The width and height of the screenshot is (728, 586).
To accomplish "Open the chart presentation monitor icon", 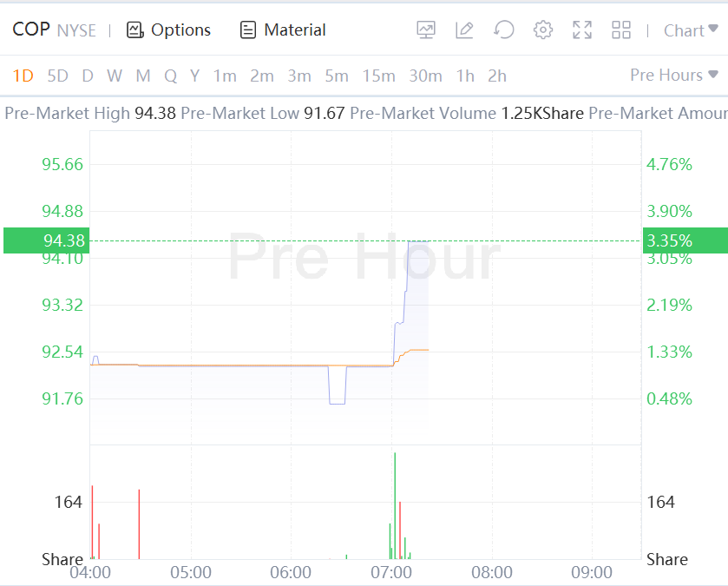I will [x=426, y=30].
